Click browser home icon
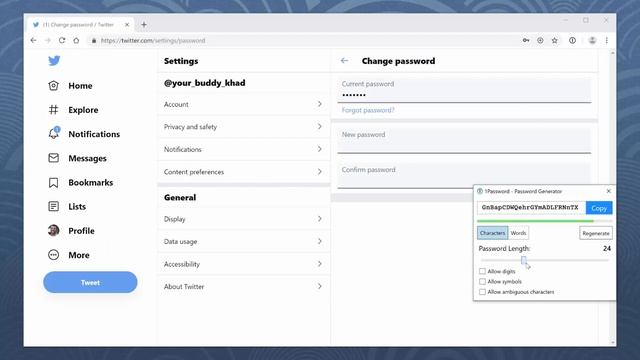The image size is (640, 360). tap(76, 40)
